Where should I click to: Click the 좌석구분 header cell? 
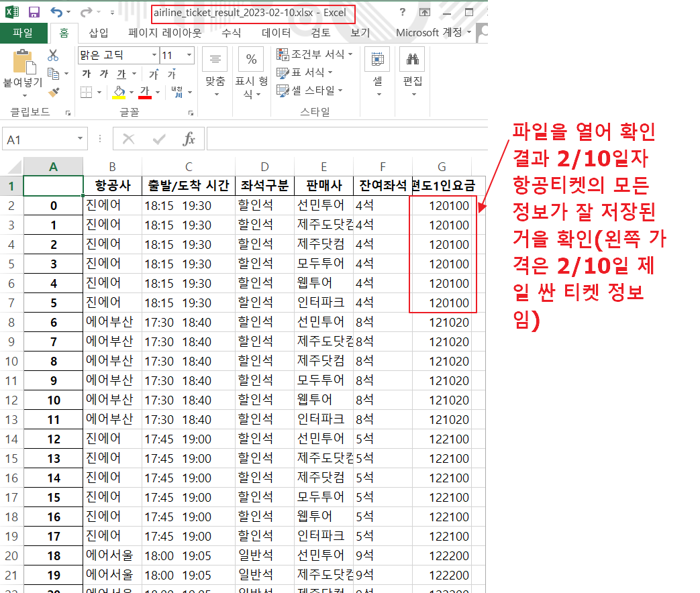tap(264, 186)
